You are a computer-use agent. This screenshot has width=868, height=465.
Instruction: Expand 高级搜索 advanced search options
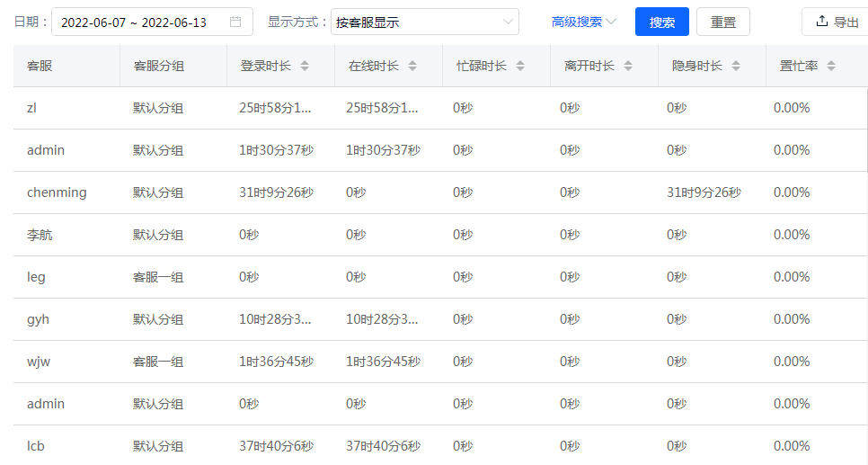point(584,22)
